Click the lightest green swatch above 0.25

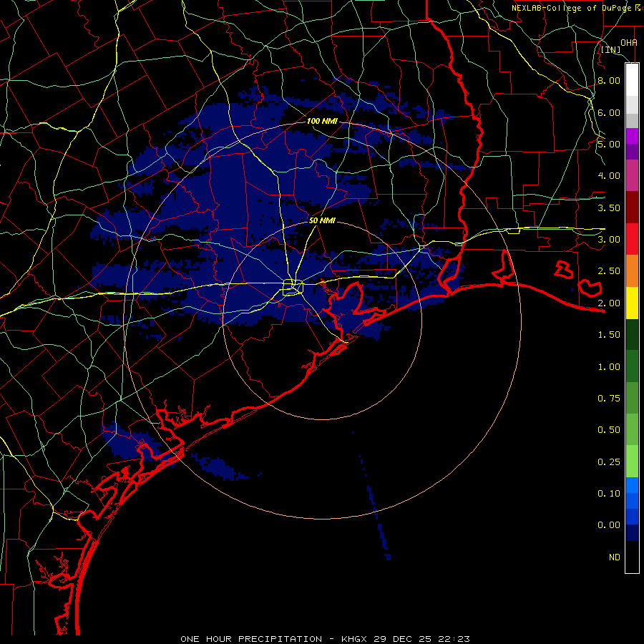coord(632,462)
